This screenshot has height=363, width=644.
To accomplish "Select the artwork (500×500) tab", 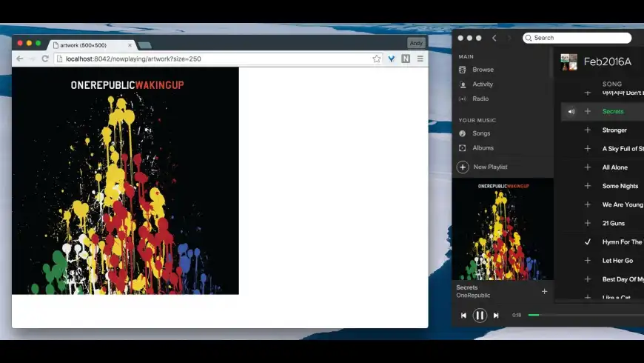I will [x=91, y=45].
